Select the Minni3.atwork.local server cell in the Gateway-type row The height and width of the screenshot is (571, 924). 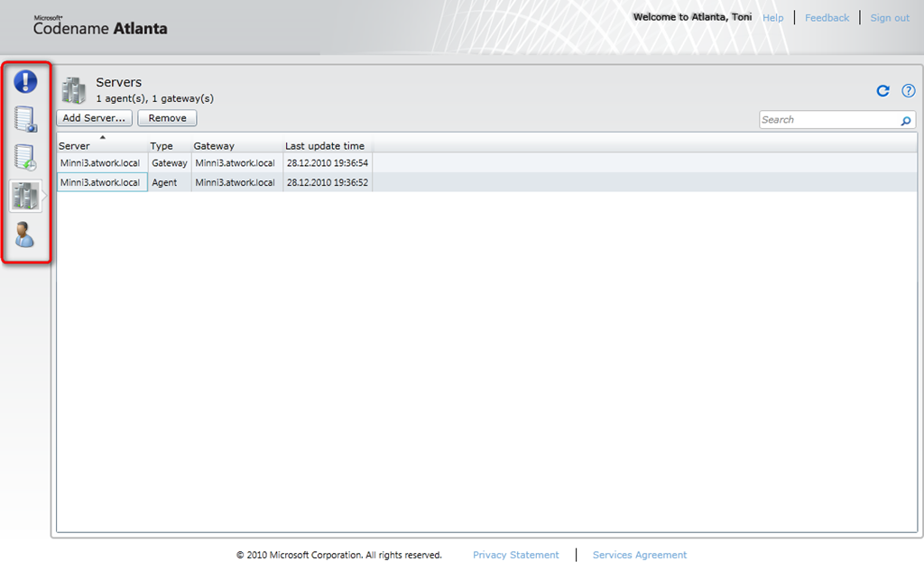coord(102,162)
